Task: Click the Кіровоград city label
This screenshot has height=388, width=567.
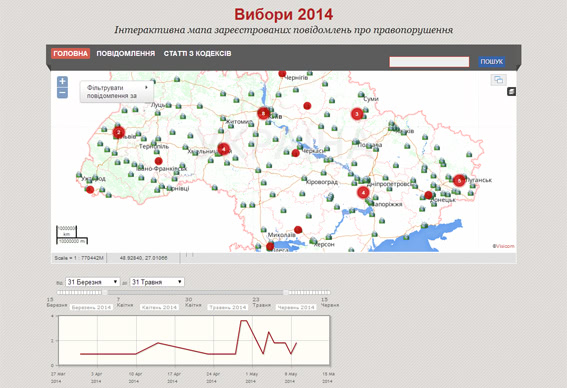Action: coord(322,182)
